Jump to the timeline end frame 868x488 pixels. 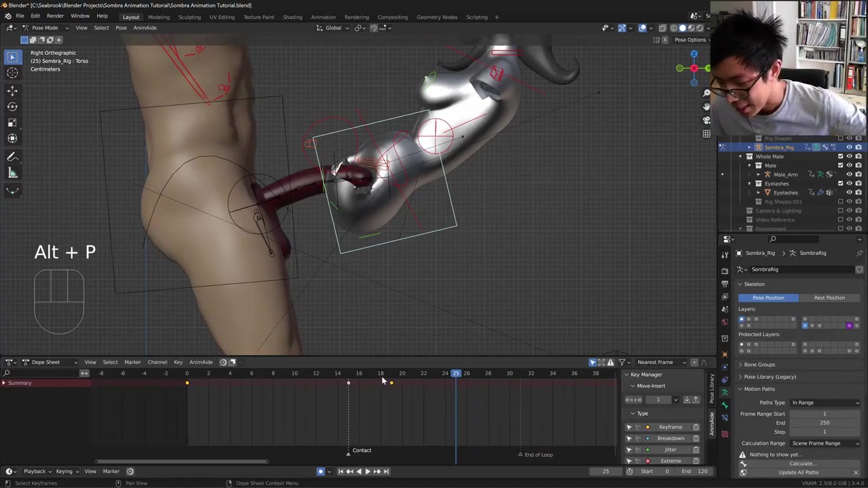click(x=386, y=472)
